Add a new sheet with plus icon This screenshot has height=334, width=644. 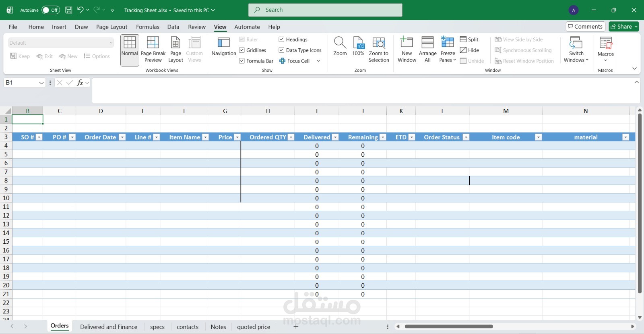click(x=296, y=326)
